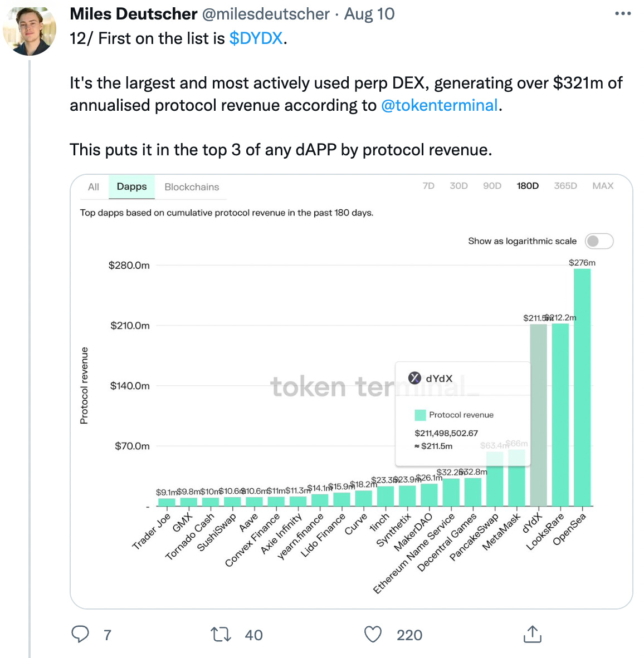The width and height of the screenshot is (644, 658).
Task: Click the retweet icon
Action: click(221, 635)
